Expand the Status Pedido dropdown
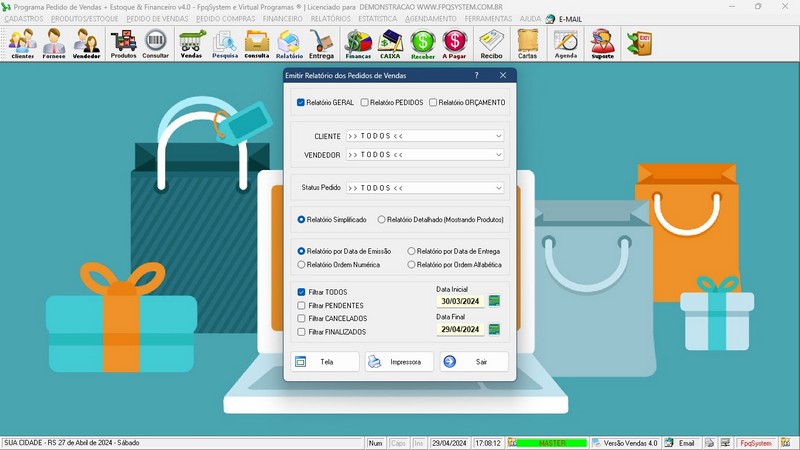 498,188
